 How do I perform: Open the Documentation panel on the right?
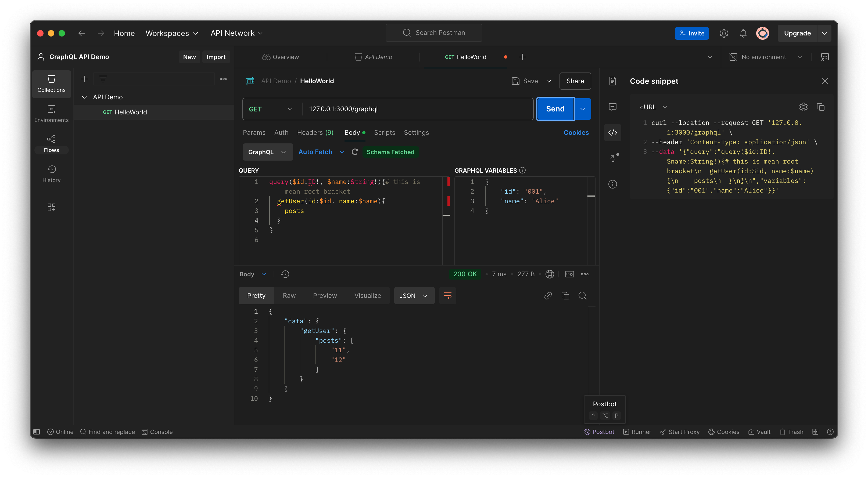coord(612,81)
